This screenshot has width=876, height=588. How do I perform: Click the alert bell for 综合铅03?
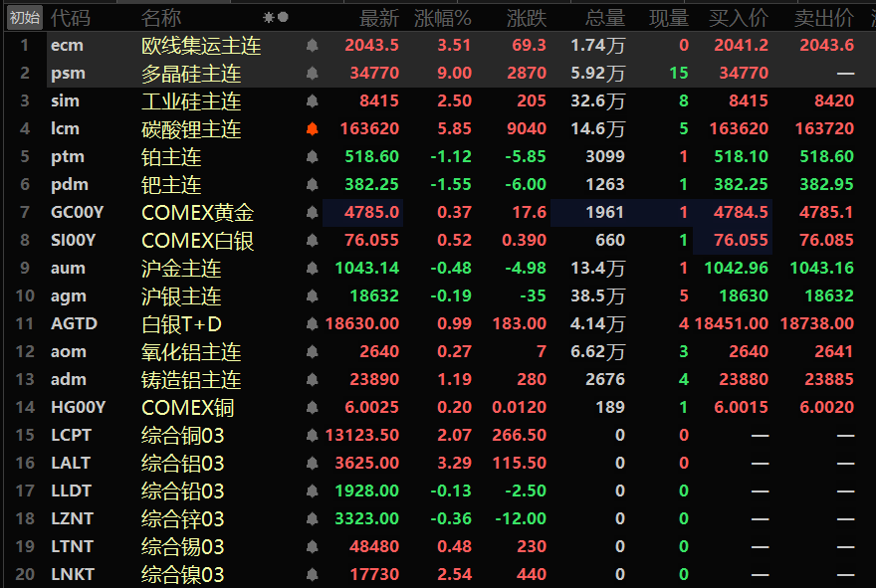(x=313, y=490)
